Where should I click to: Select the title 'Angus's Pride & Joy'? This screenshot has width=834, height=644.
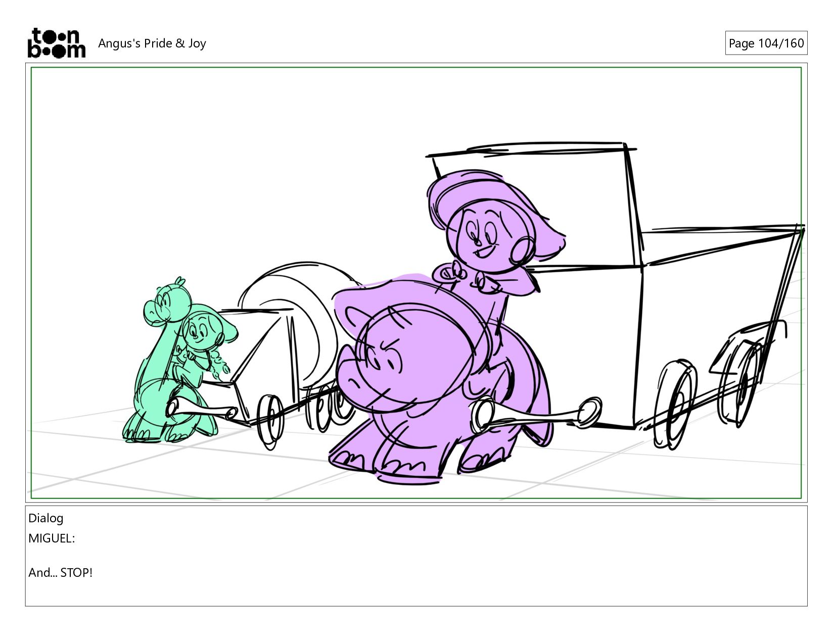[x=152, y=43]
